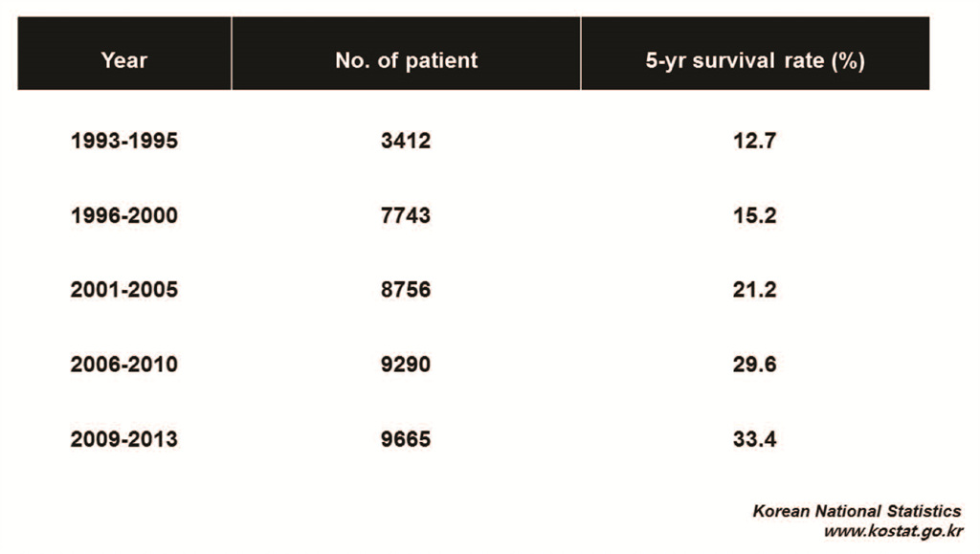Select the 1993-1995 year cell
This screenshot has width=980, height=554.
tap(124, 142)
